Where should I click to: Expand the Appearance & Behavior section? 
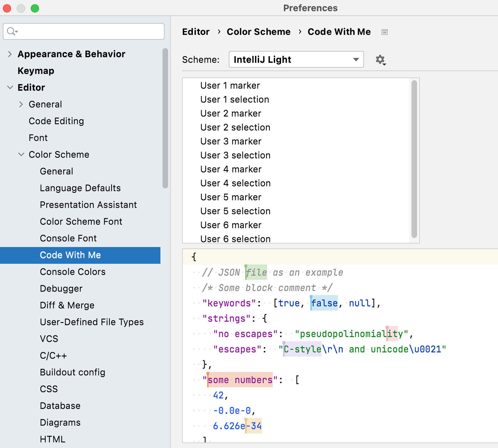point(9,54)
